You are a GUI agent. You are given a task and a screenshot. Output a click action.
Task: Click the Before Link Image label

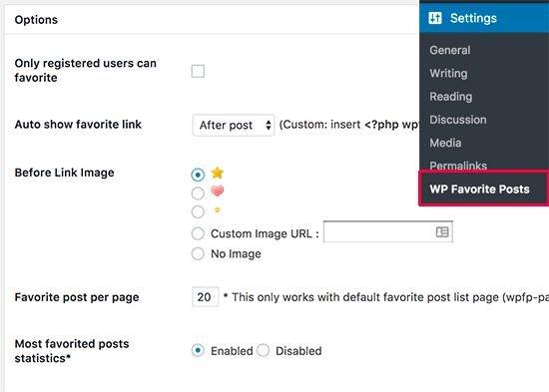[x=65, y=173]
